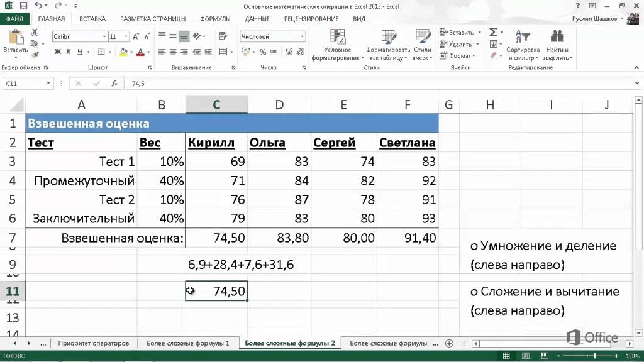Click the zoom slider handle in status bar
Image resolution: width=644 pixels, height=362 pixels.
(x=594, y=356)
